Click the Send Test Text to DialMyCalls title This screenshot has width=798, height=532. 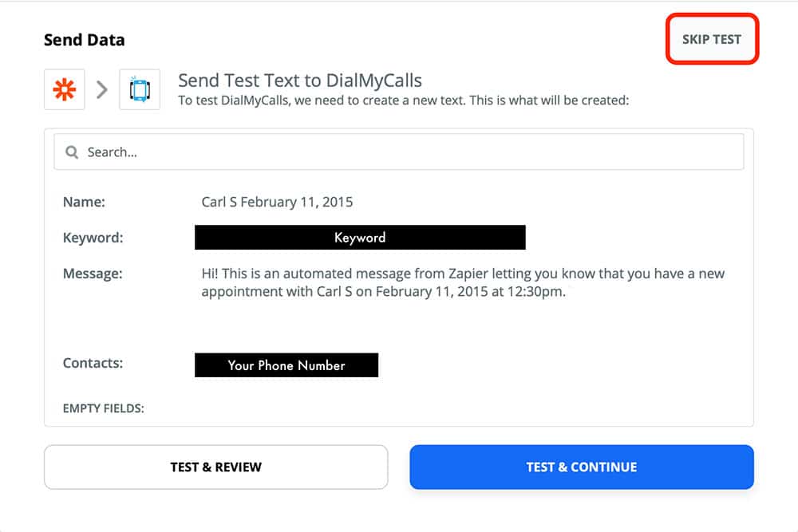tap(299, 81)
